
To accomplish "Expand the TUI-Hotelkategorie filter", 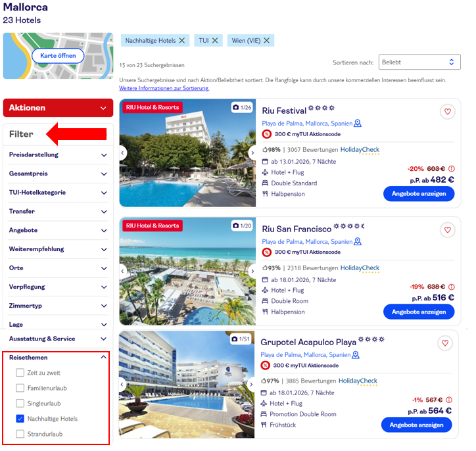I will (x=58, y=193).
